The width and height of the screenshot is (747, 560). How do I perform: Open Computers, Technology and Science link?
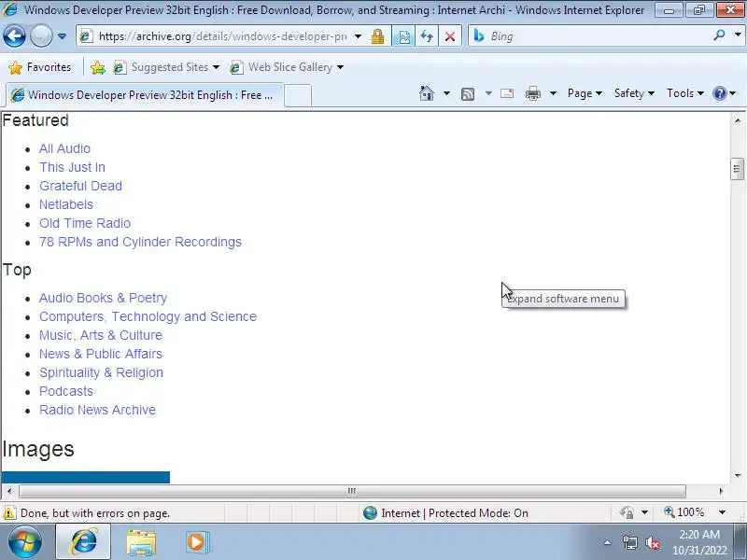pyautogui.click(x=148, y=316)
